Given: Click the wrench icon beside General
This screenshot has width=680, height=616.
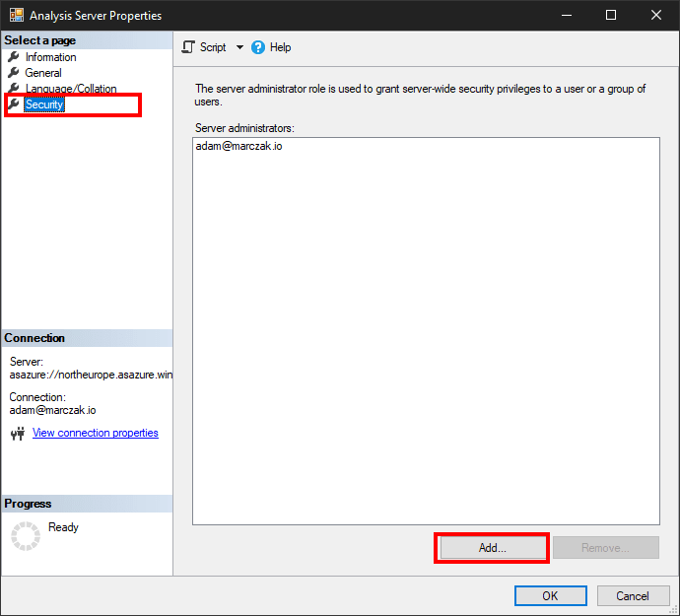Looking at the screenshot, I should coord(13,73).
